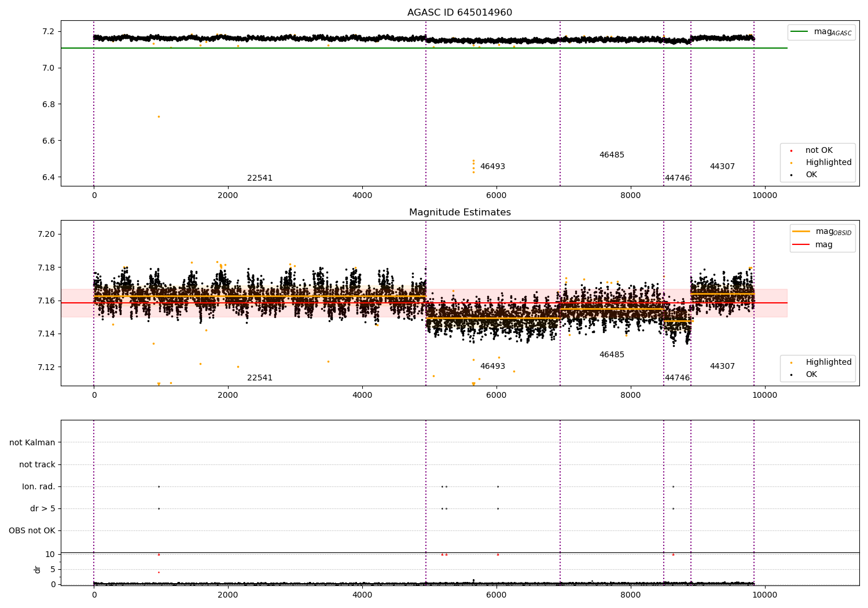Click y-tick 7.14 on the middle plot
868x608 pixels.
click(47, 334)
